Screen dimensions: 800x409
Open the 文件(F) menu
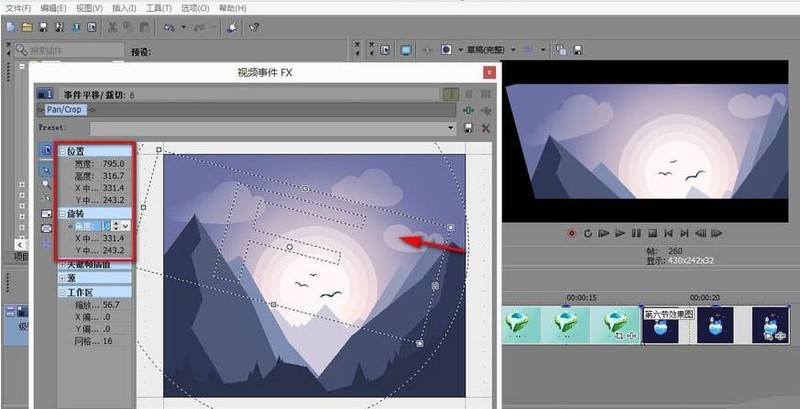click(x=18, y=8)
